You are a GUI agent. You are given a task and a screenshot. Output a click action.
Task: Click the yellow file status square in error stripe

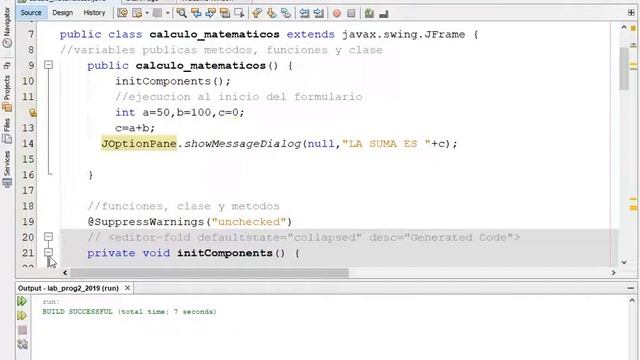click(633, 29)
